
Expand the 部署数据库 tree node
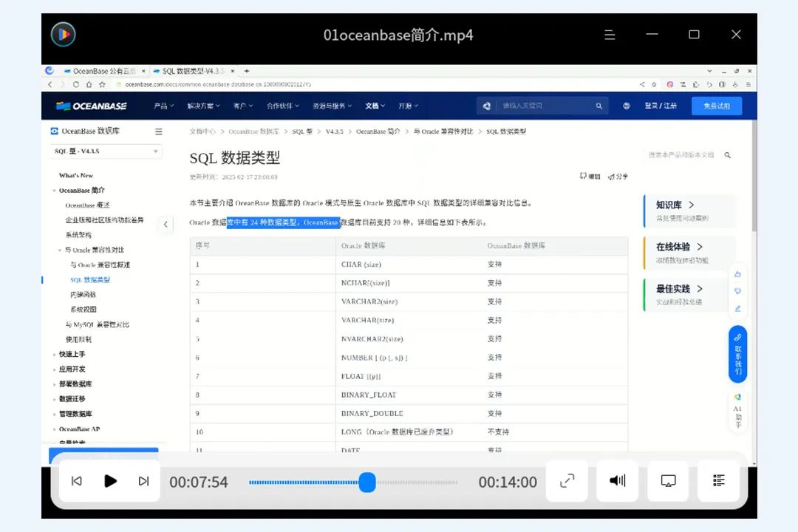tap(54, 384)
